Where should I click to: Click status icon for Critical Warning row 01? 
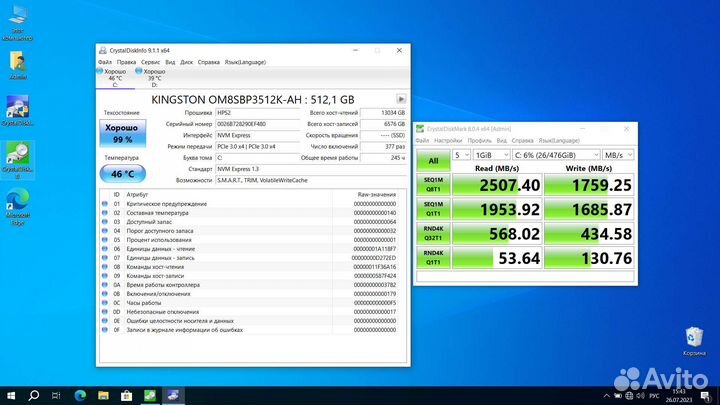pos(105,204)
